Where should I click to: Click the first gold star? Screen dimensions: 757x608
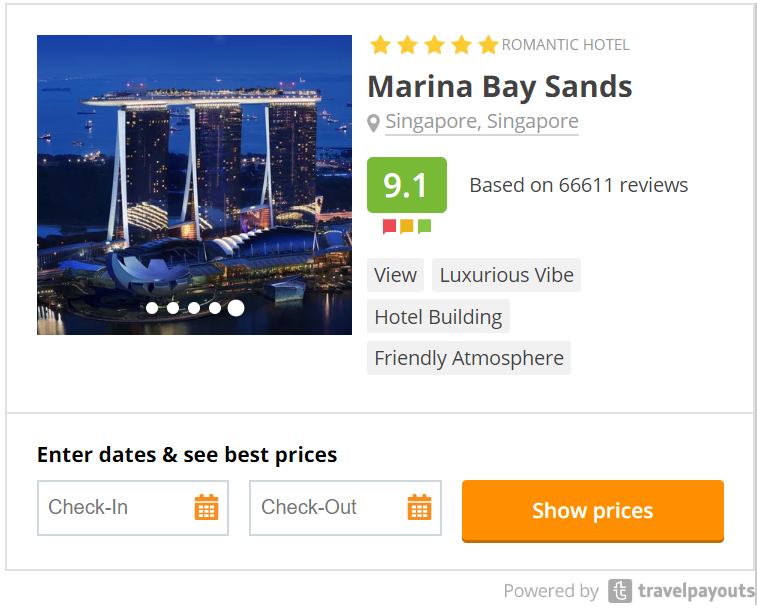(380, 45)
